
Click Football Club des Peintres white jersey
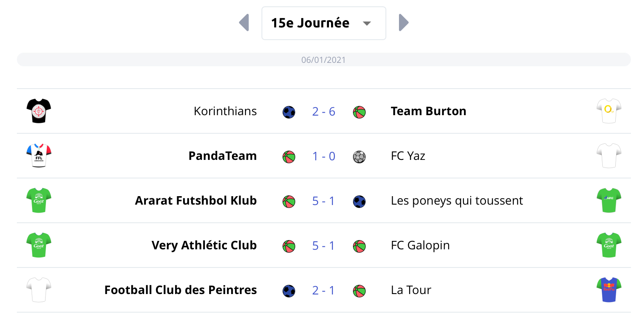coord(38,290)
